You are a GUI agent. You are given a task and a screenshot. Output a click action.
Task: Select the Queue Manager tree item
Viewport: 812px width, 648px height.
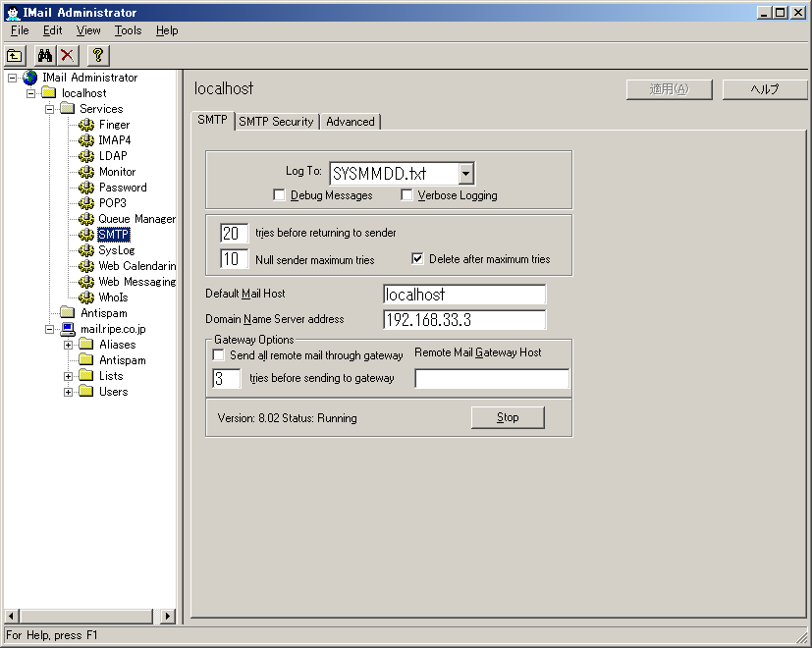pos(136,219)
